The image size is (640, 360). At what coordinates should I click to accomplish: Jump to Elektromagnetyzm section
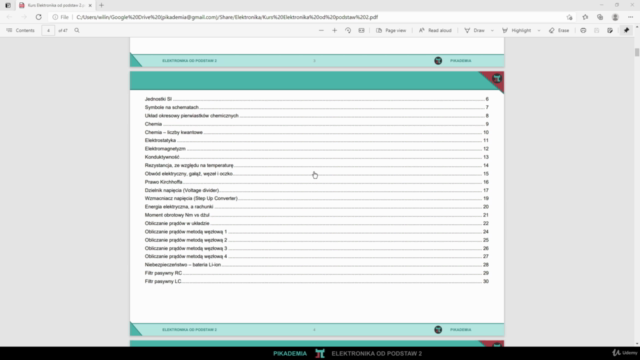(316, 149)
